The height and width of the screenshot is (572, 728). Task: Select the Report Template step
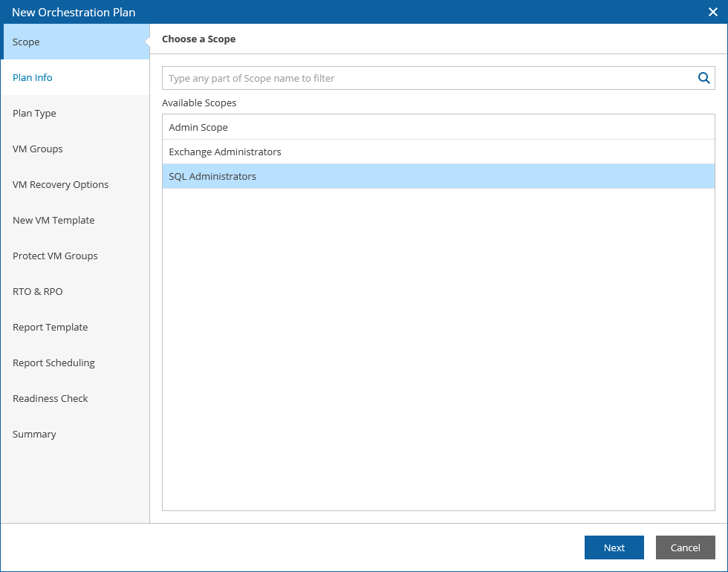click(x=50, y=327)
